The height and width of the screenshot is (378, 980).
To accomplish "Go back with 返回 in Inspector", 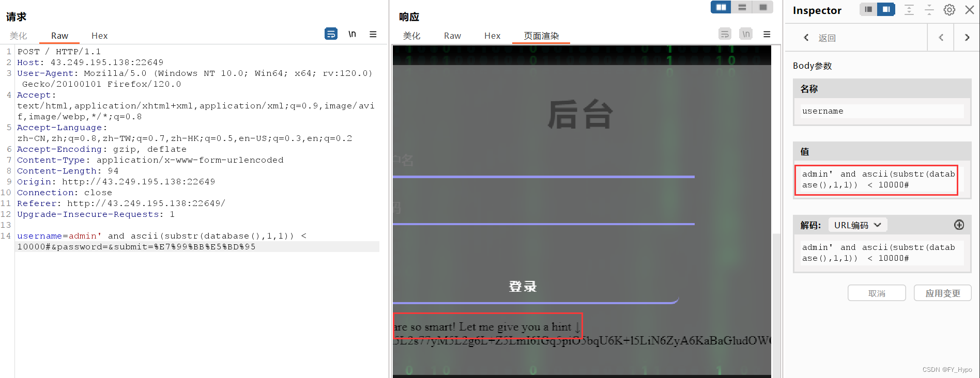I will (x=821, y=38).
